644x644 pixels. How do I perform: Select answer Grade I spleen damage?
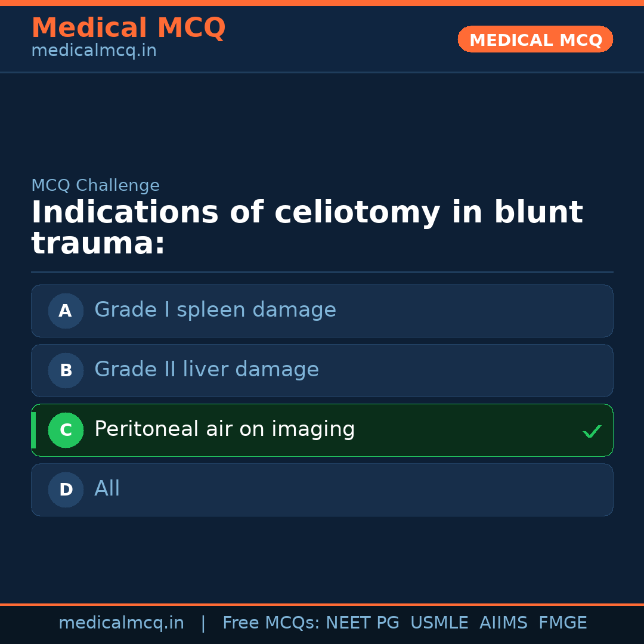[215, 310]
